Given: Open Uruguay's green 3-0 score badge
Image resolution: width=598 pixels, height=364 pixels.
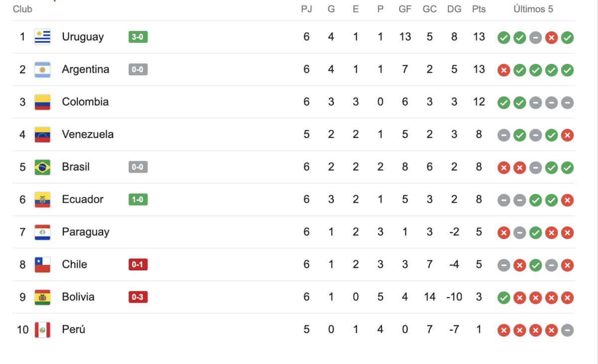Looking at the screenshot, I should (x=138, y=37).
